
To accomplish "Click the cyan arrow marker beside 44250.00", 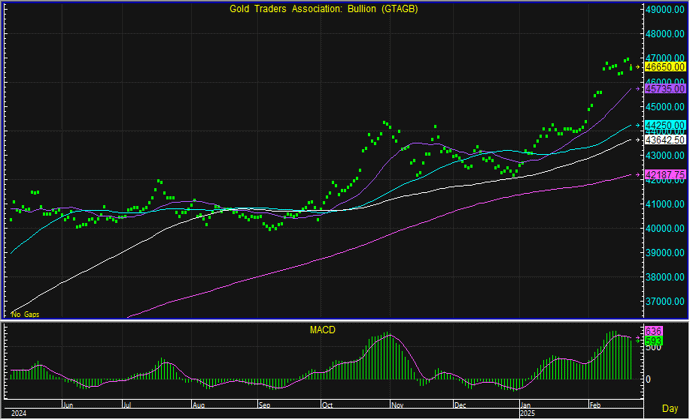I will click(639, 125).
